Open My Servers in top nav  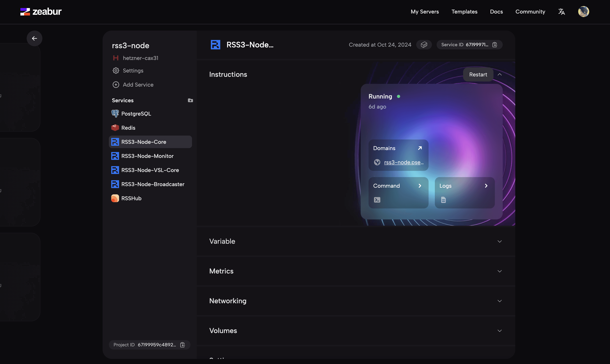425,12
